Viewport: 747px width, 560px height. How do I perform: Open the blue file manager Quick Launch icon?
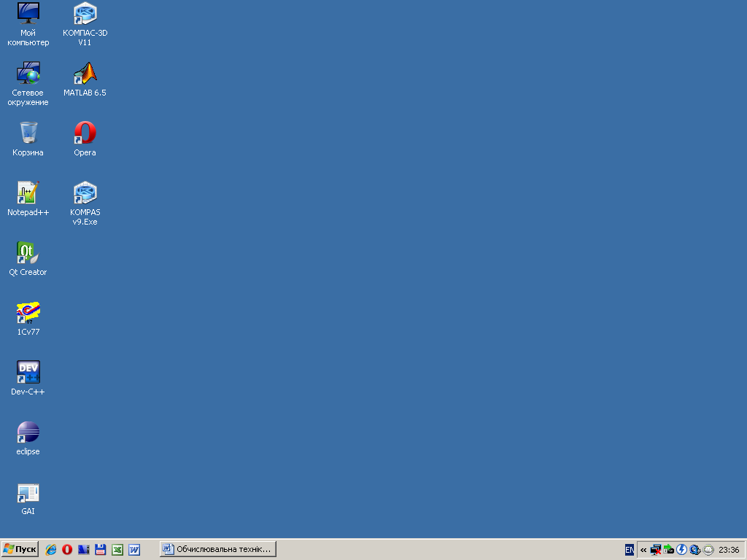point(84,550)
